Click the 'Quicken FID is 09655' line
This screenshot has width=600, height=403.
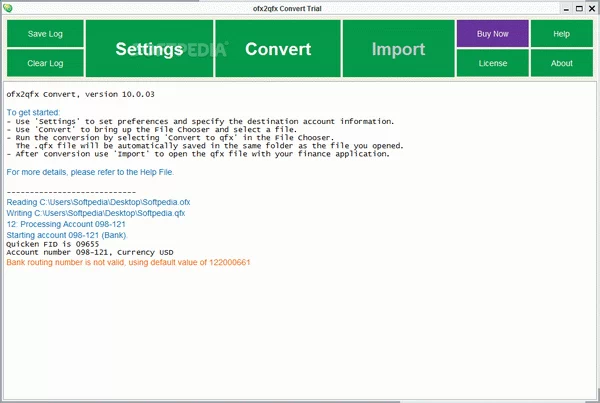(x=53, y=243)
